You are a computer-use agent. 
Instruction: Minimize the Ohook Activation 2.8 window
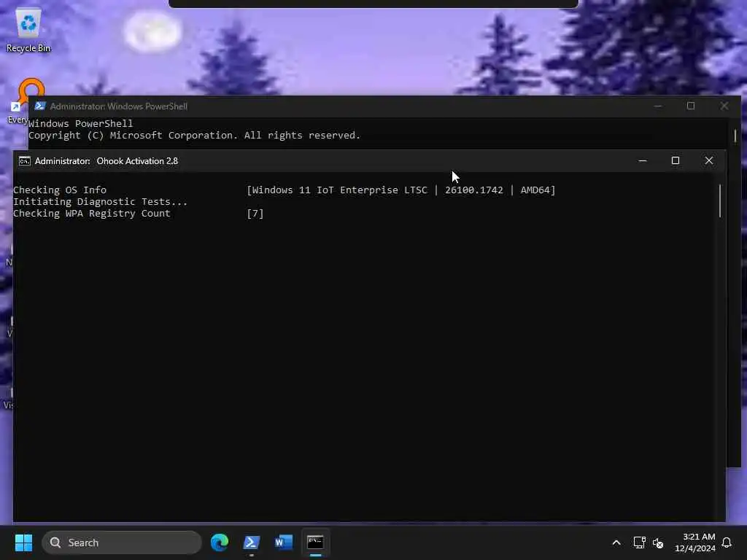pyautogui.click(x=642, y=160)
